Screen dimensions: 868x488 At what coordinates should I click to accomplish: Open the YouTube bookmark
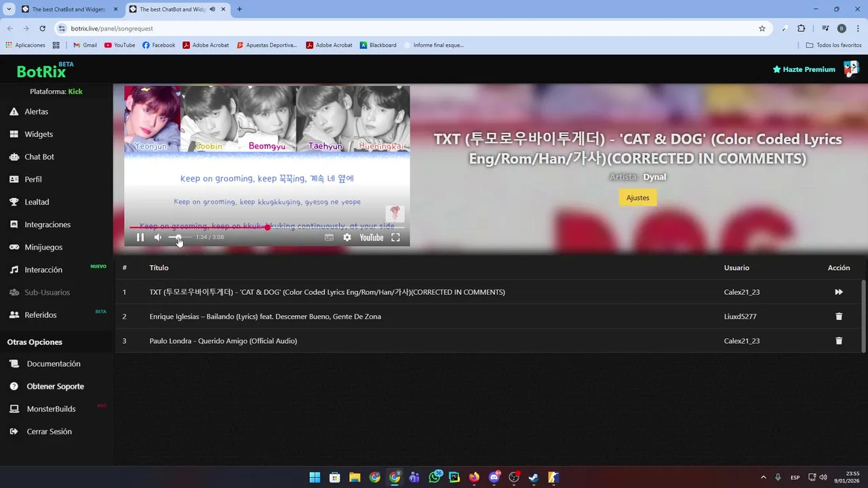point(119,45)
